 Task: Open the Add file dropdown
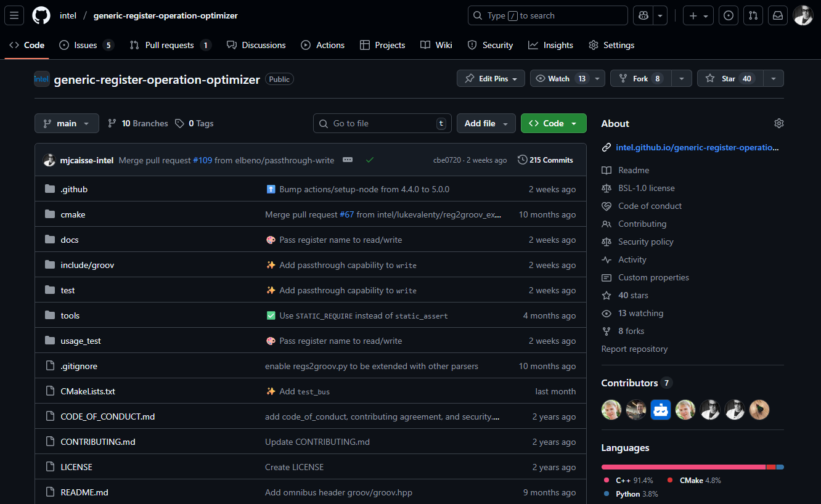coord(486,123)
